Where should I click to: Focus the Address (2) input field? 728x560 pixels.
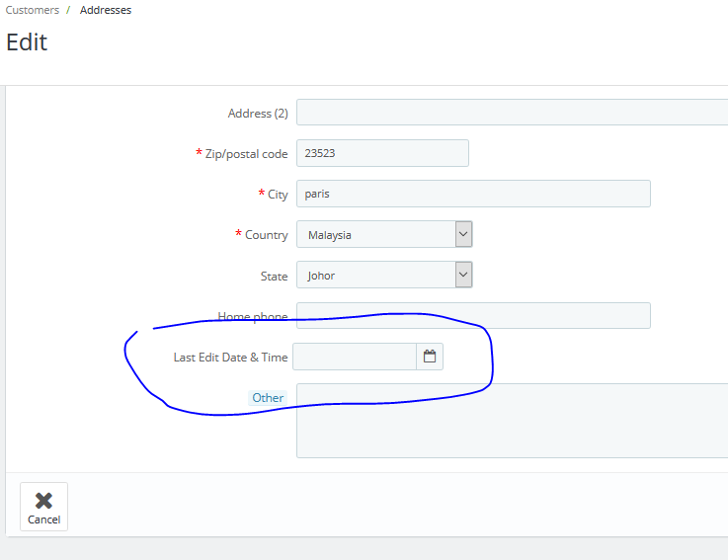(x=512, y=112)
